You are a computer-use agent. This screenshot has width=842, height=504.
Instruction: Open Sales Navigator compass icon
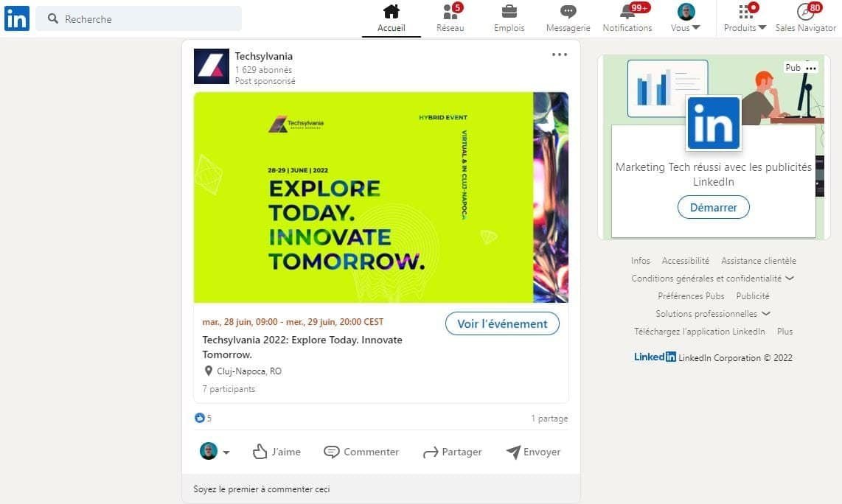click(x=805, y=11)
